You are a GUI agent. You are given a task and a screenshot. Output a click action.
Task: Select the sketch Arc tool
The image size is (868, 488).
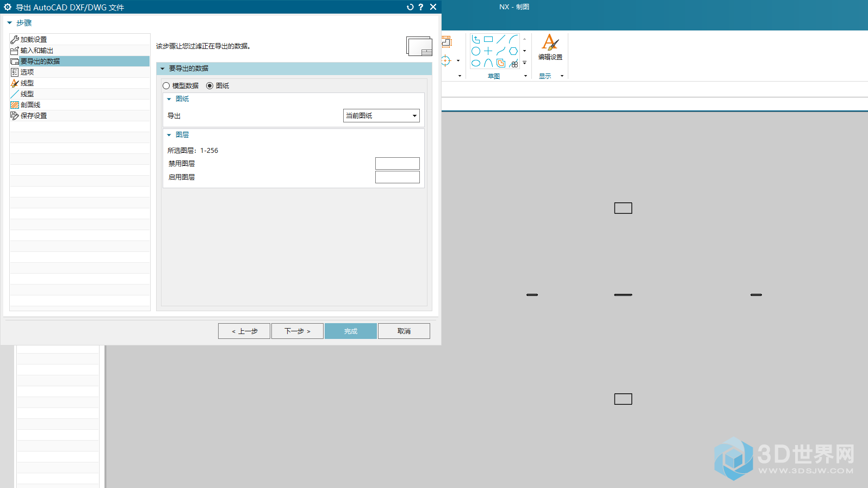pos(513,39)
